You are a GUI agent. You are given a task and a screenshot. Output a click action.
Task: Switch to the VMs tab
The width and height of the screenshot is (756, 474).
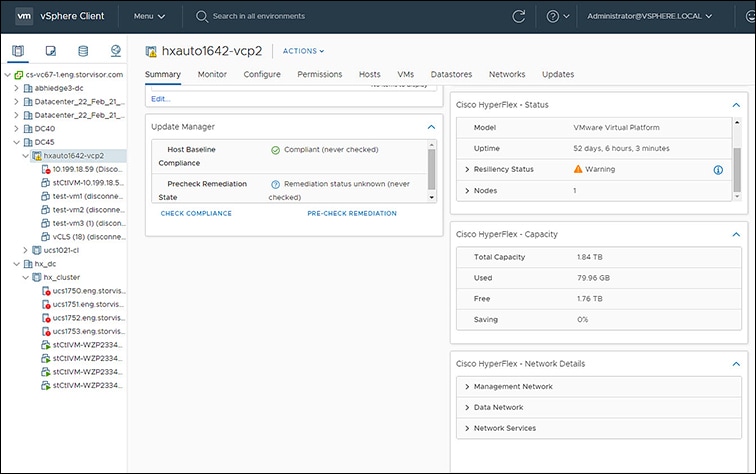(405, 74)
